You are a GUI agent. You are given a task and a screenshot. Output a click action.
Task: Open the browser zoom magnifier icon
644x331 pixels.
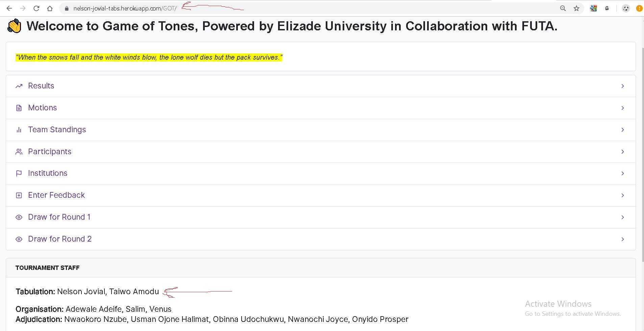(563, 8)
